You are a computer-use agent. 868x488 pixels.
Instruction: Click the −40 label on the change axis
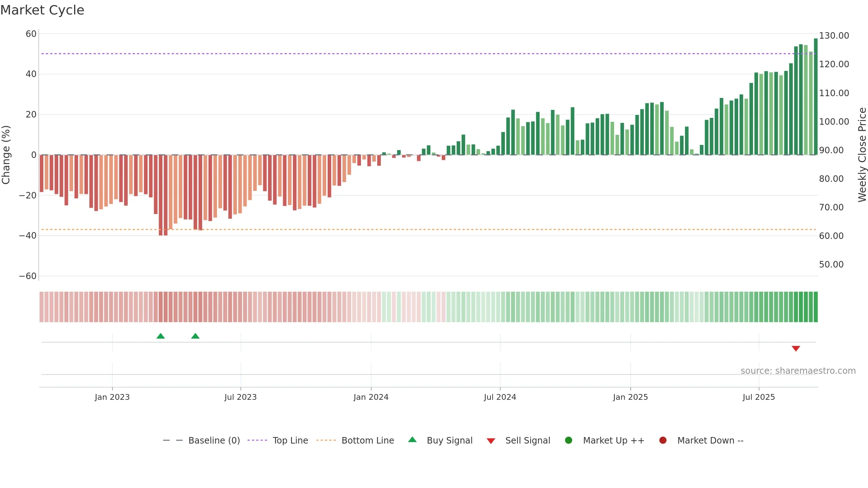pyautogui.click(x=28, y=236)
